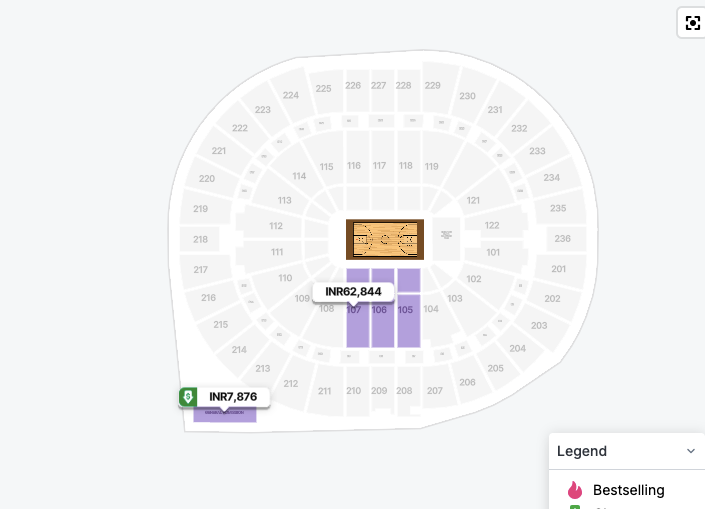The width and height of the screenshot is (705, 509).
Task: Click the purple general admission section
Action: click(x=225, y=414)
